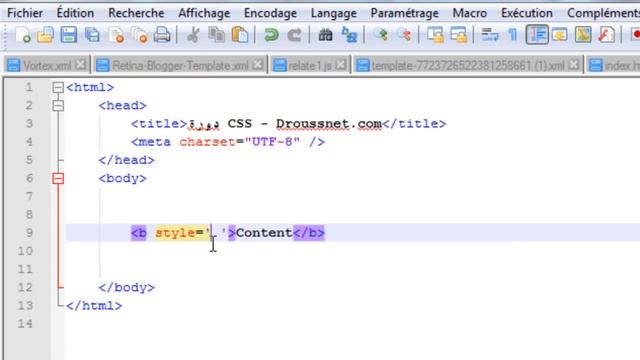This screenshot has width=640, height=360.
Task: Close the Retina-Blogger-Template.xml tab
Action: [x=257, y=64]
